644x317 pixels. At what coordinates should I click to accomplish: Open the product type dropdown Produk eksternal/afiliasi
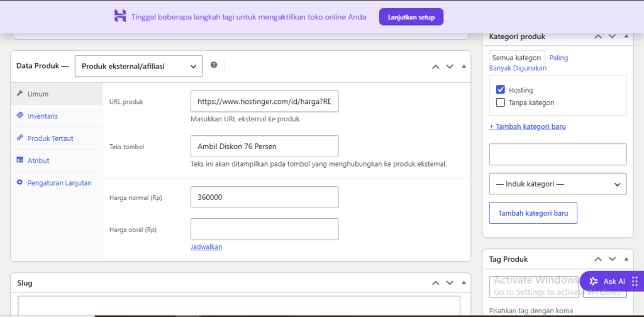click(138, 66)
